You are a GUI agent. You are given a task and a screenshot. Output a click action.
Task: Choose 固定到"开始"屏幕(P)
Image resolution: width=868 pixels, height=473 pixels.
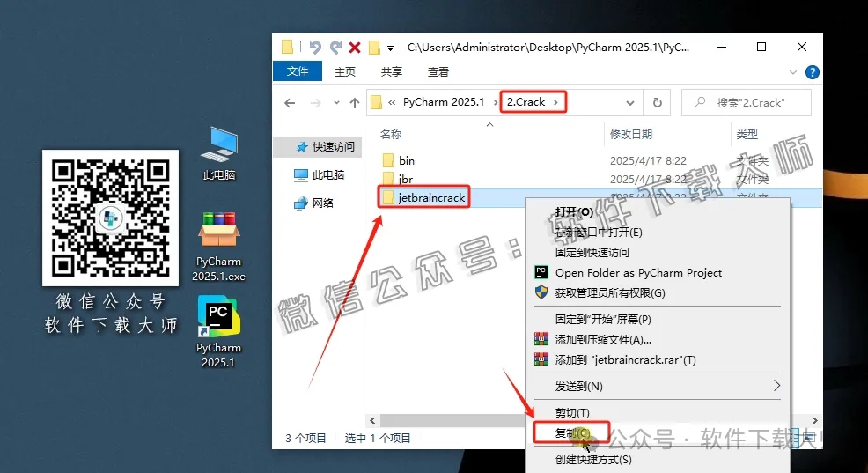click(x=603, y=320)
